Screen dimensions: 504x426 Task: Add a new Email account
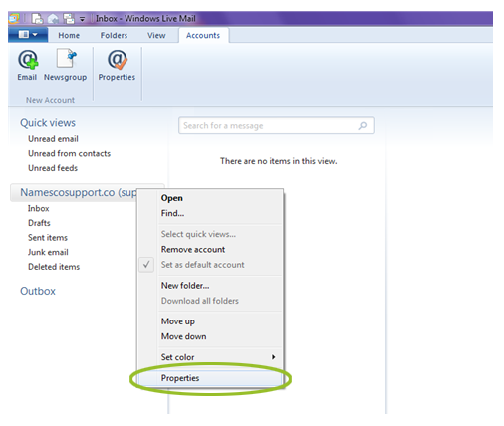pos(27,65)
